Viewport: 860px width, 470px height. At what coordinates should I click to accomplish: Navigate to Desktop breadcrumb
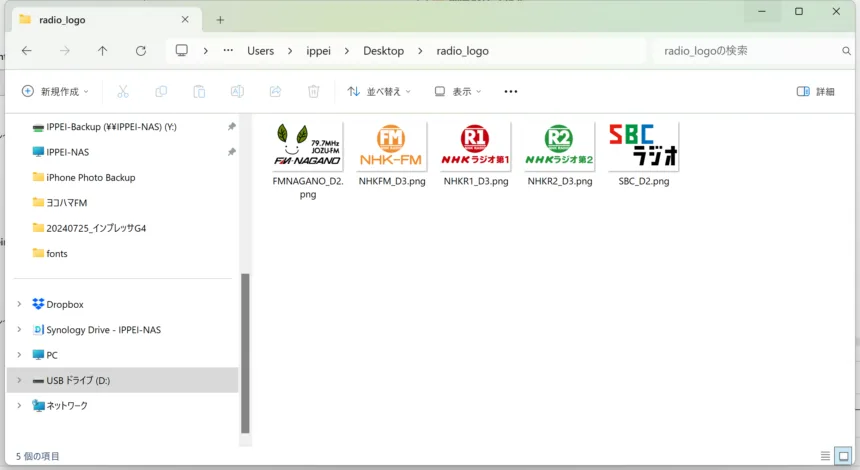coord(383,51)
